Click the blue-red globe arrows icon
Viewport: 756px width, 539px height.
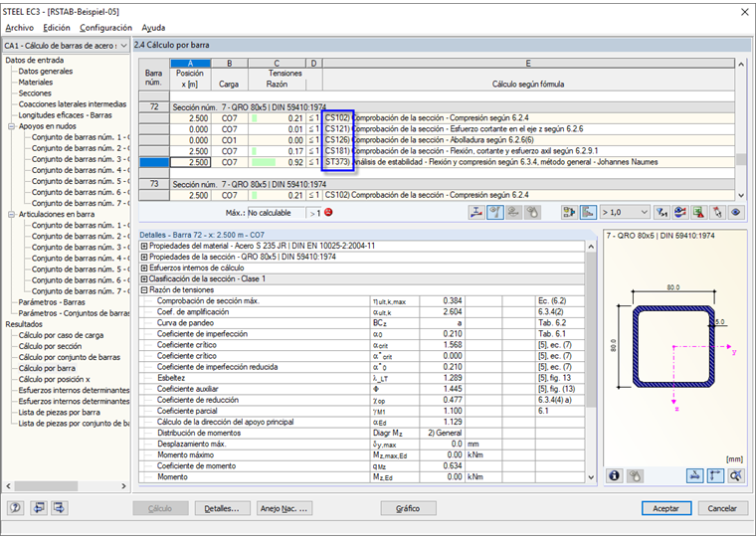point(680,212)
